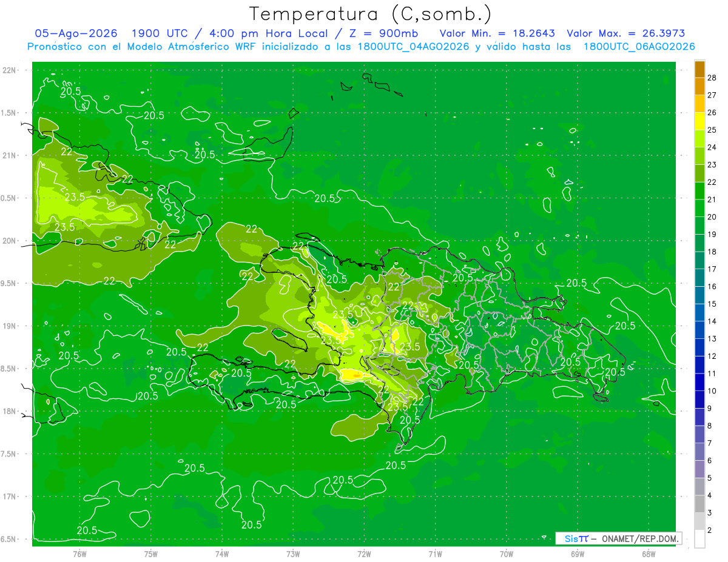Click the yellow legend swatch between 25 and 26

(699, 121)
